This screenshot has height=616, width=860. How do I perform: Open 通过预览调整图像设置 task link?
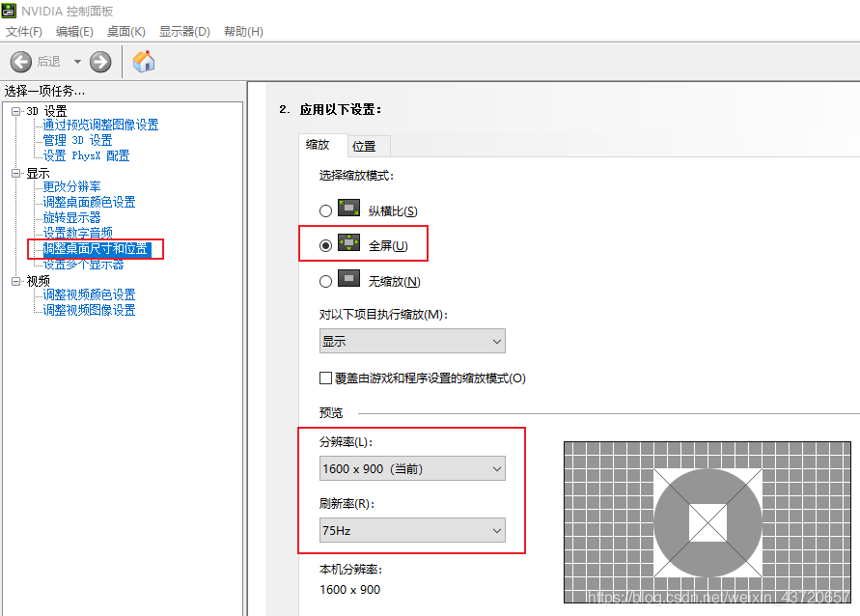[101, 126]
